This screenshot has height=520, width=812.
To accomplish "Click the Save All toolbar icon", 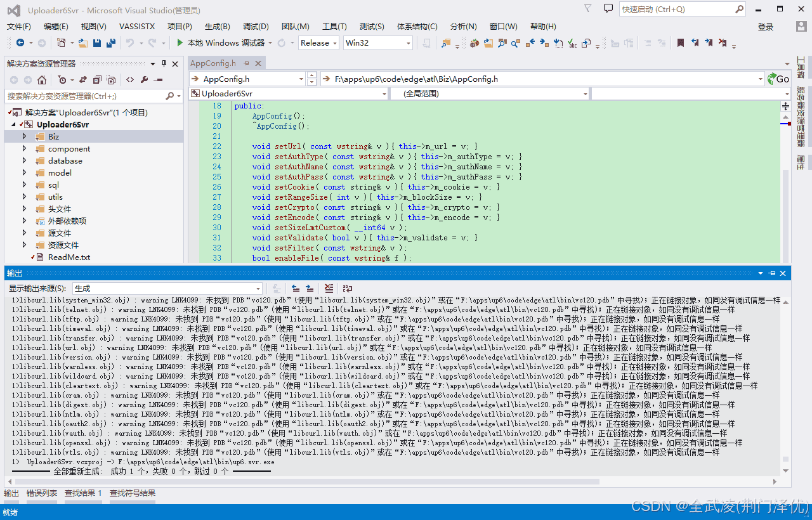I will coord(111,43).
